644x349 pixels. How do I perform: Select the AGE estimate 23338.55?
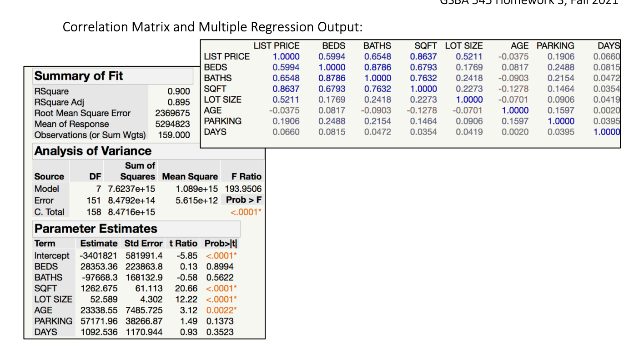tap(99, 310)
